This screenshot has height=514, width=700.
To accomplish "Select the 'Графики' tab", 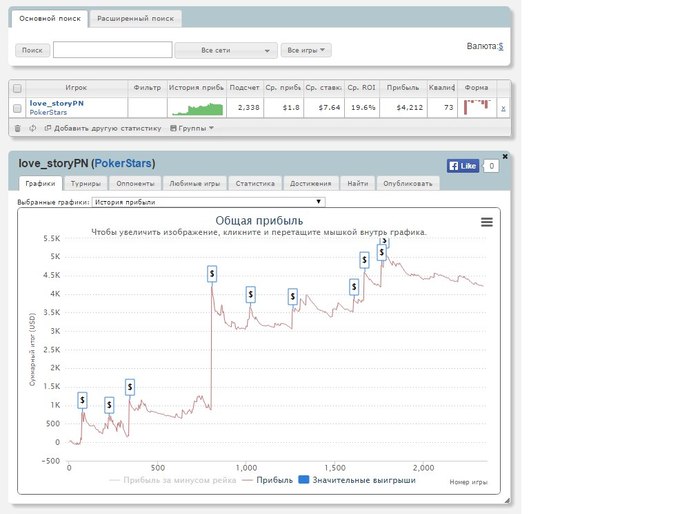I will 40,184.
